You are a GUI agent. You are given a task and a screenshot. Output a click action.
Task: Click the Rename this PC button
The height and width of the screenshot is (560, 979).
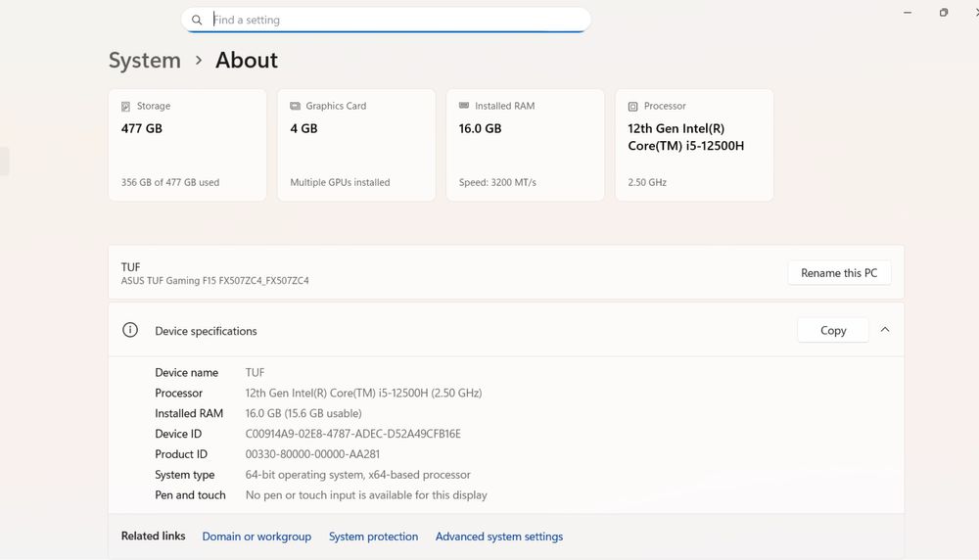click(839, 273)
